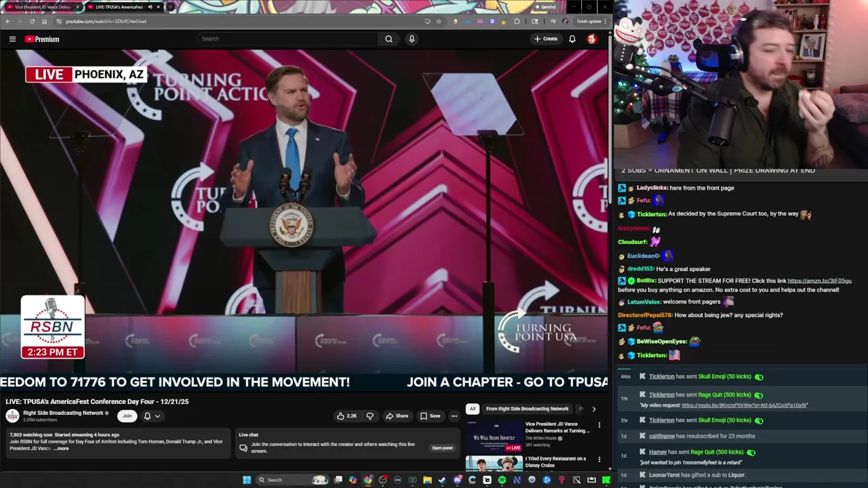The image size is (868, 488).
Task: Open the Create button menu
Action: [x=545, y=39]
